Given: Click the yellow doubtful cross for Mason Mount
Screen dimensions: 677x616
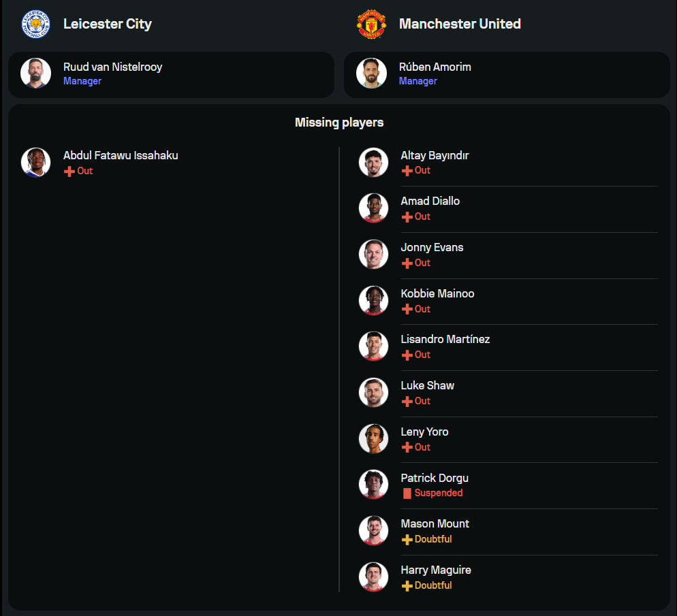Looking at the screenshot, I should click(x=407, y=540).
